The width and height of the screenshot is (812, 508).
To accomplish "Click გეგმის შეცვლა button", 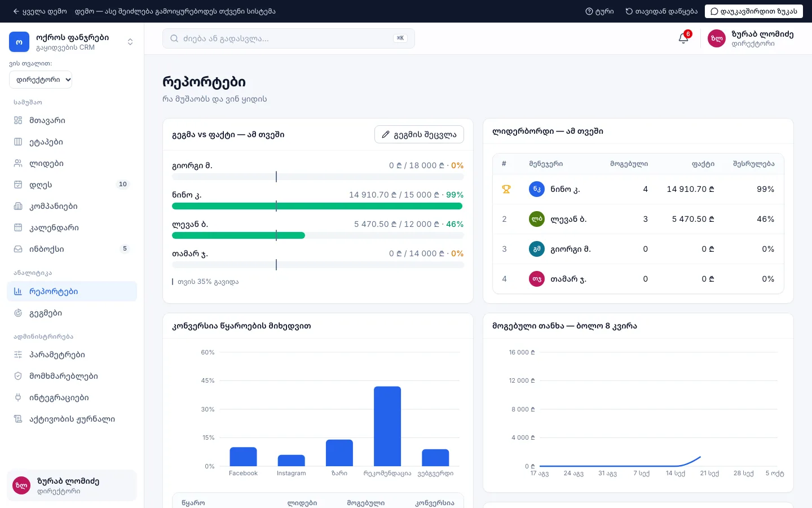I will (x=419, y=134).
